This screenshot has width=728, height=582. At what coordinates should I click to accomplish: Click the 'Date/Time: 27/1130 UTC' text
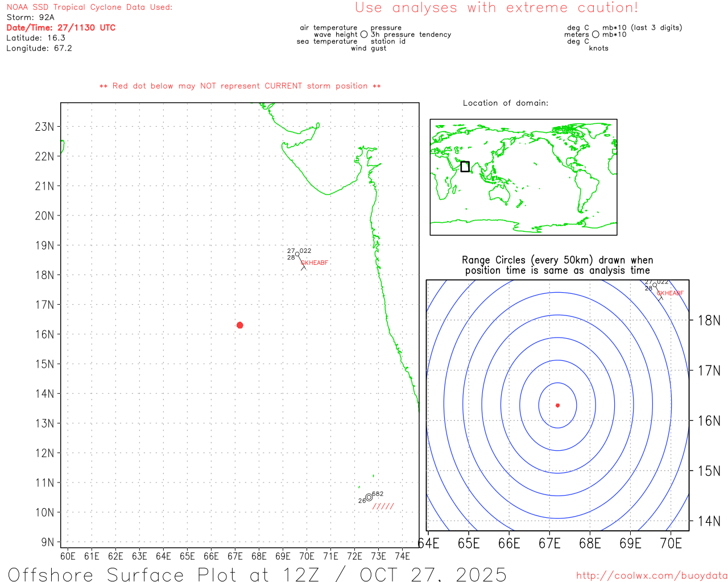pyautogui.click(x=61, y=28)
